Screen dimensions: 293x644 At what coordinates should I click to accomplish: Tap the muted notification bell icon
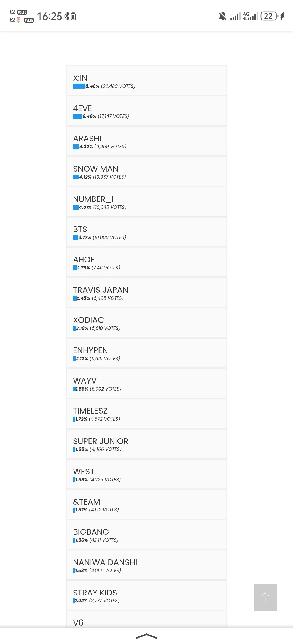pyautogui.click(x=222, y=16)
